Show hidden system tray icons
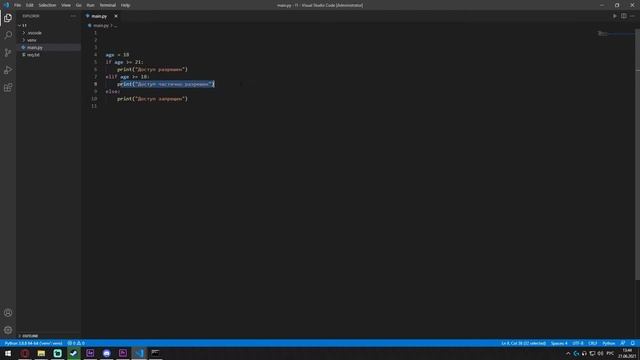This screenshot has height=360, width=640. 568,353
